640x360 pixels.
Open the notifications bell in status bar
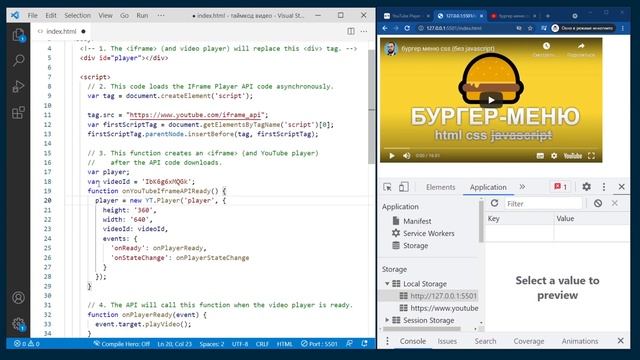pos(364,344)
